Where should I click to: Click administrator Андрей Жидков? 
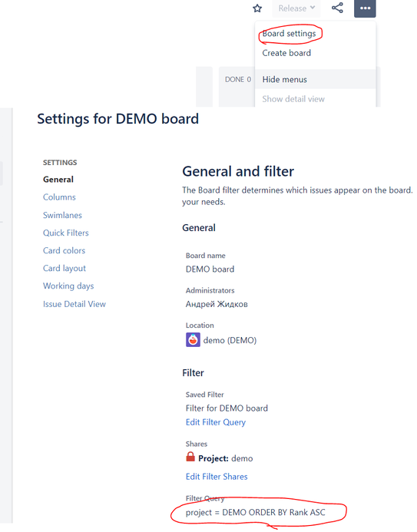(x=217, y=304)
